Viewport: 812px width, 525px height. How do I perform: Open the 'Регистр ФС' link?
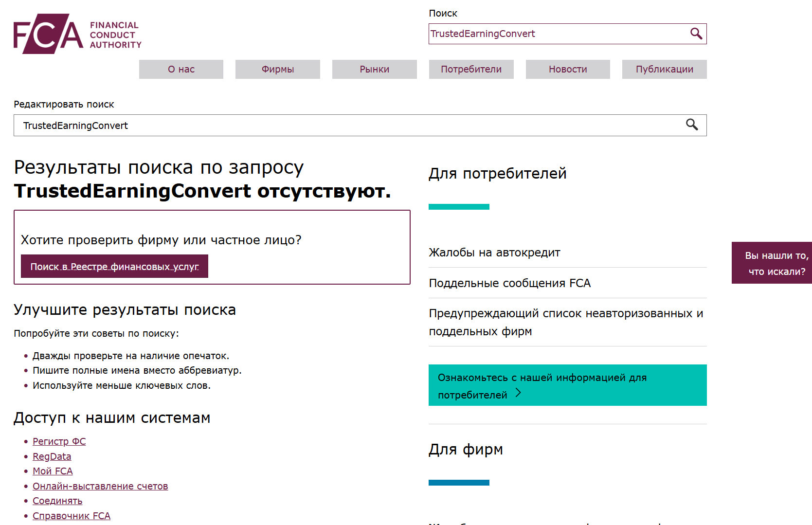pos(59,441)
